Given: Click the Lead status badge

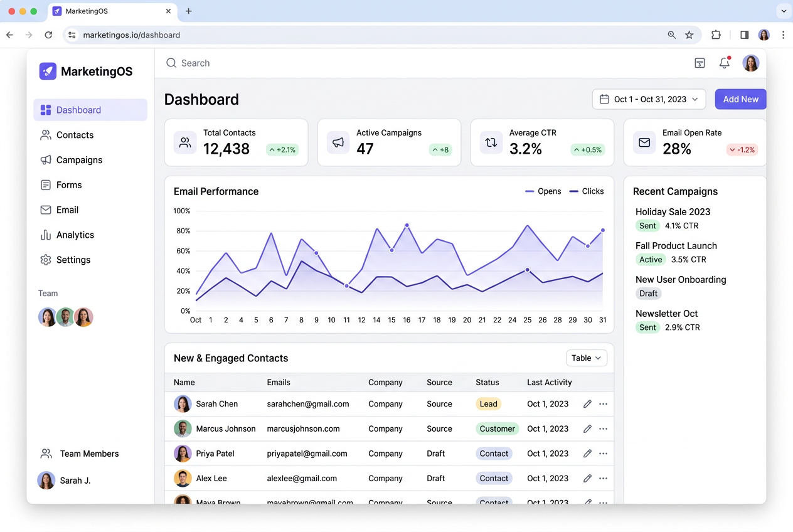Looking at the screenshot, I should click(x=488, y=404).
